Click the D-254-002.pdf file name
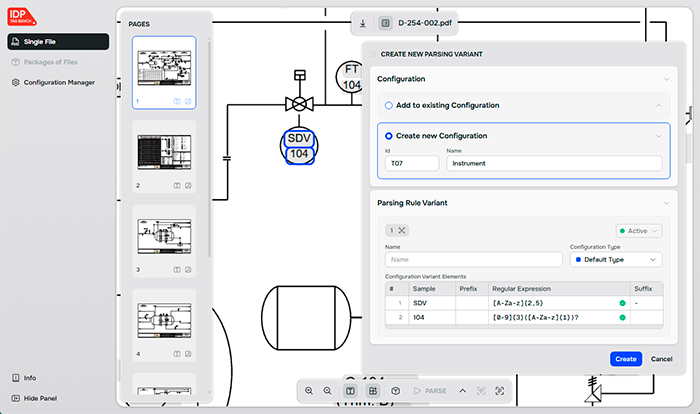 [x=425, y=23]
